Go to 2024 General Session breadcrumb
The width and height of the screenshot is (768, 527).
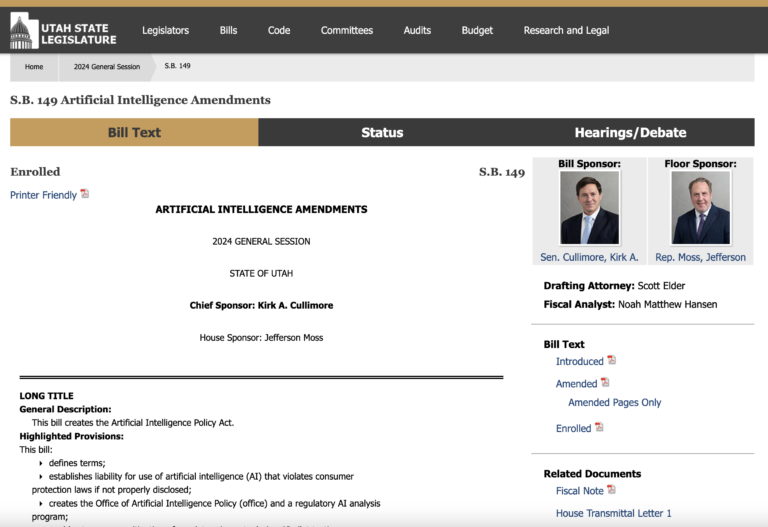(x=107, y=67)
